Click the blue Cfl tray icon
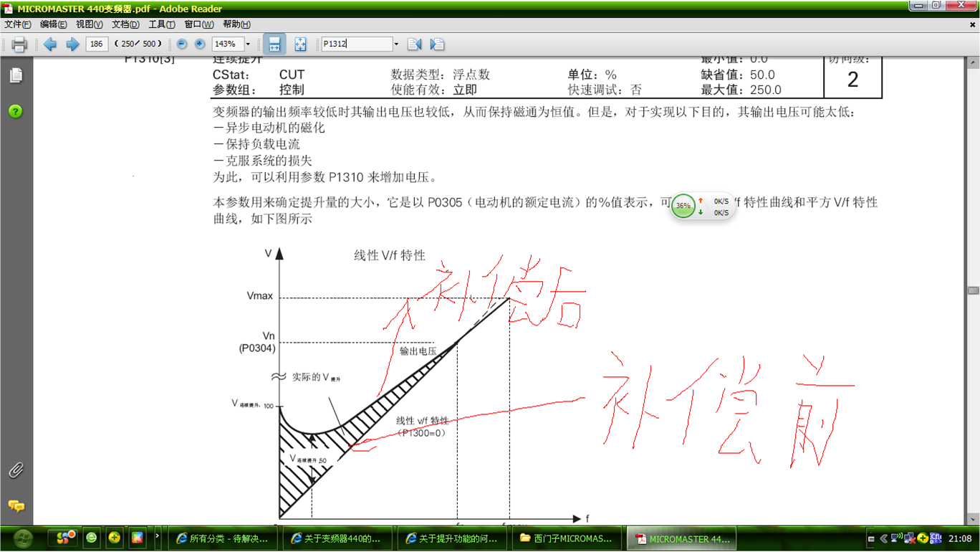The height and width of the screenshot is (552, 980). (x=935, y=538)
